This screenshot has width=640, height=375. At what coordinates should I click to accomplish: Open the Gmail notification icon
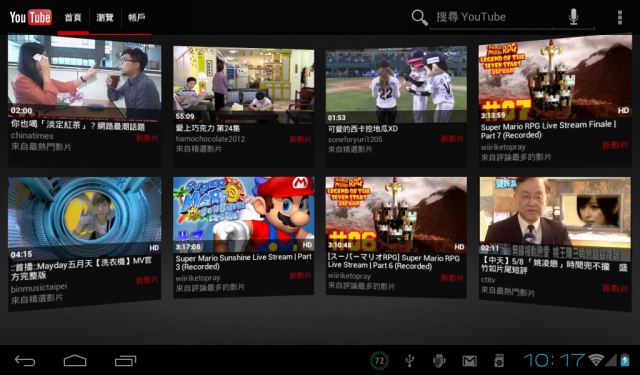pos(469,361)
